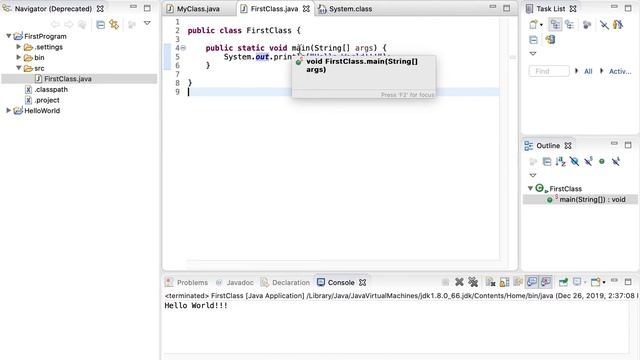Collapse the src folder in Navigator
The width and height of the screenshot is (640, 360).
(18, 68)
